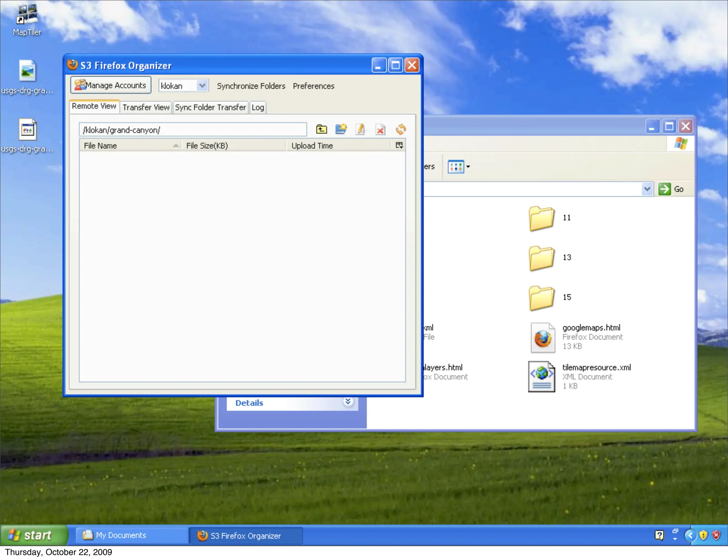Image resolution: width=728 pixels, height=560 pixels.
Task: Go up to the parent folder
Action: coord(321,129)
